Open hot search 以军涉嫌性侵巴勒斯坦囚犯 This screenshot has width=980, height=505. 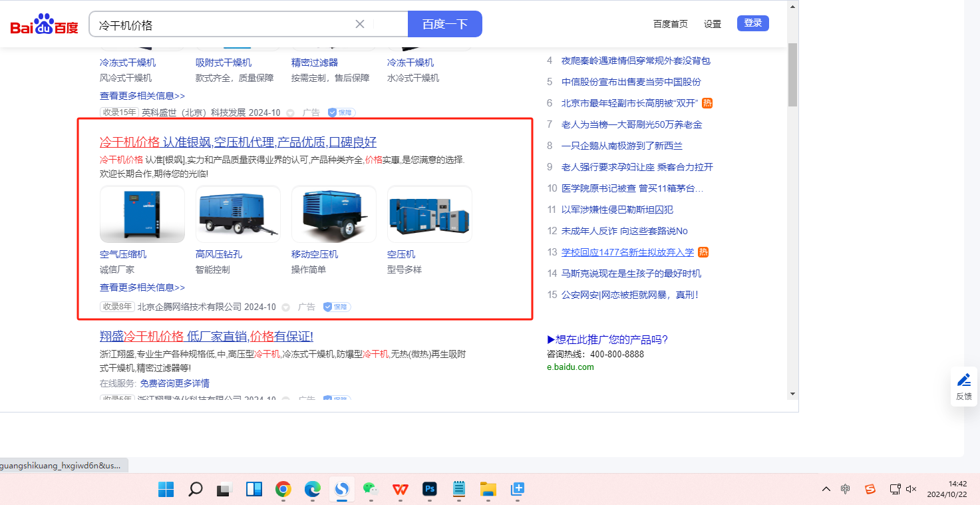617,210
